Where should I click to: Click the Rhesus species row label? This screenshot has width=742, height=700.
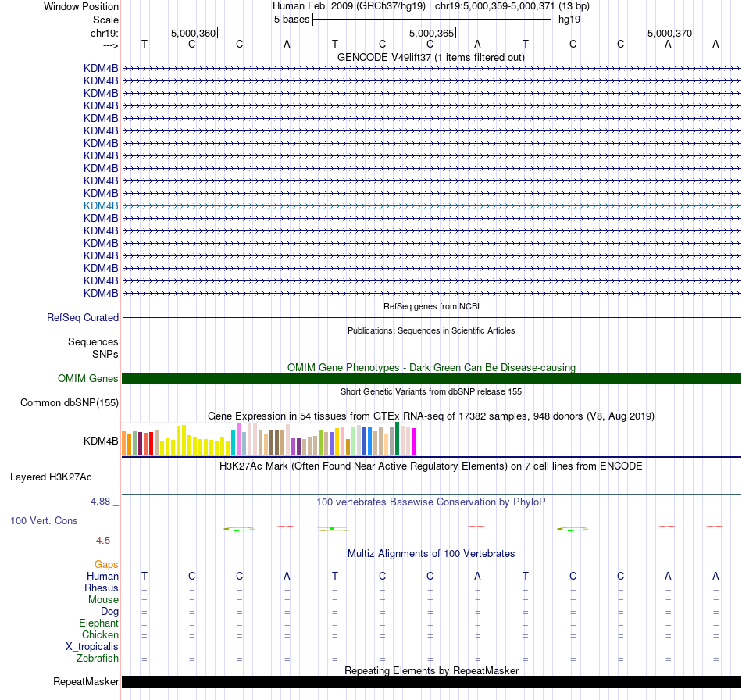102,587
